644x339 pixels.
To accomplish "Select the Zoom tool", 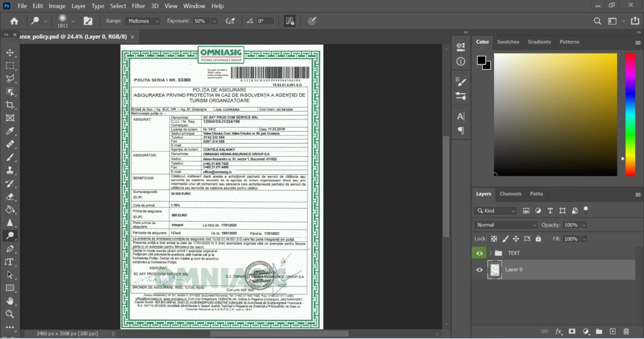I will tap(10, 314).
